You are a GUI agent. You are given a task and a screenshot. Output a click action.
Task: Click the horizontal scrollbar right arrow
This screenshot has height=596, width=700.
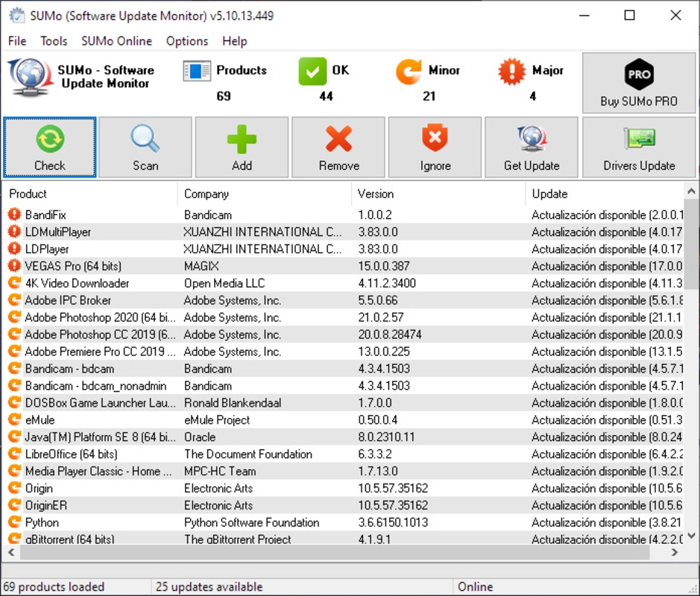(x=675, y=553)
